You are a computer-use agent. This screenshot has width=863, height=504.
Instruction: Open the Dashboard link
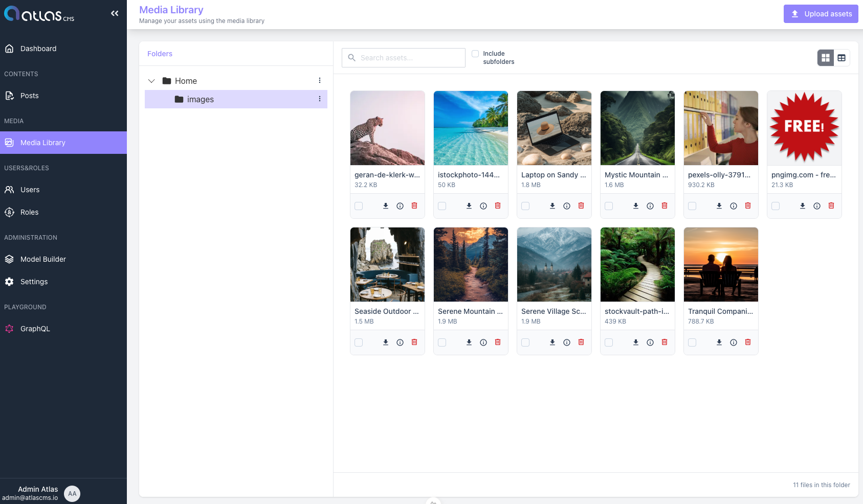pos(38,49)
